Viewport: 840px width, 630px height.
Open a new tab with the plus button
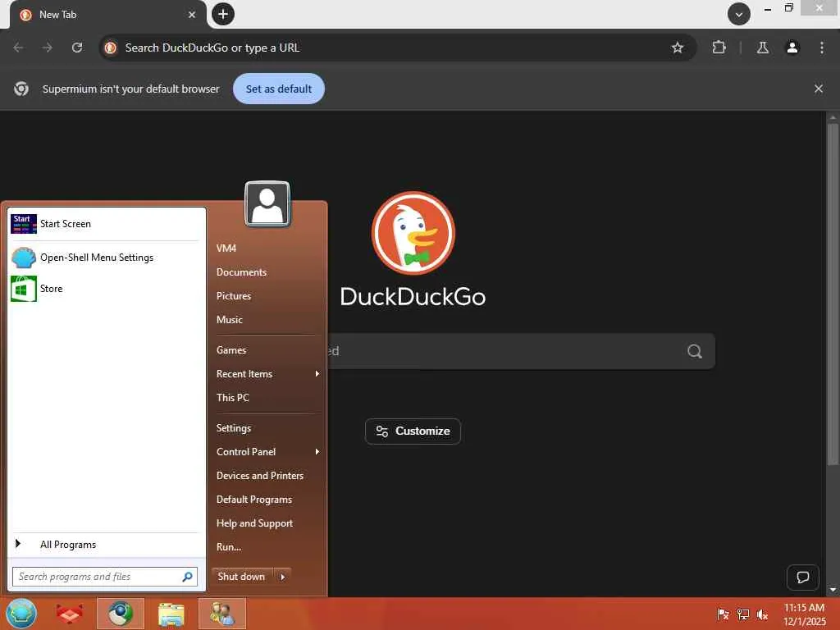(x=223, y=14)
